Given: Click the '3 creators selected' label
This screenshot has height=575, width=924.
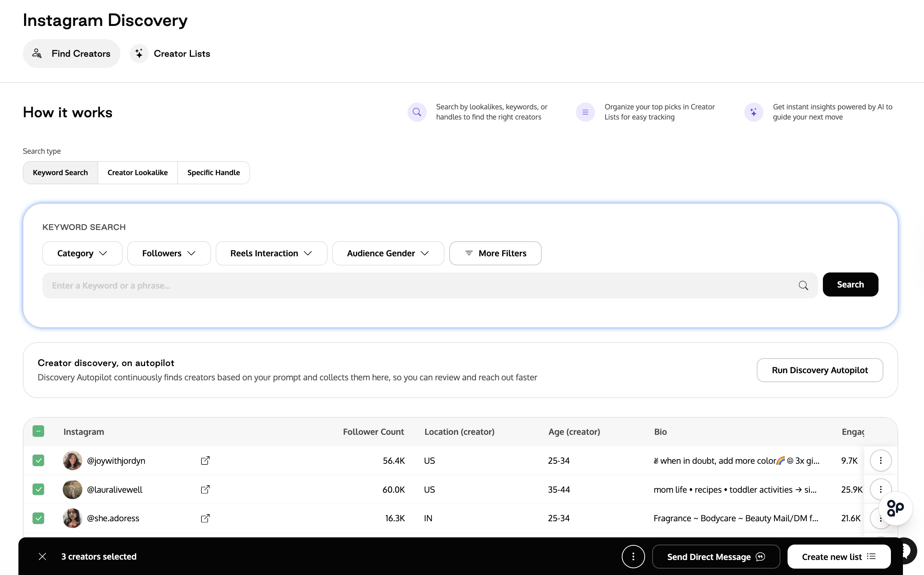Looking at the screenshot, I should [x=99, y=557].
